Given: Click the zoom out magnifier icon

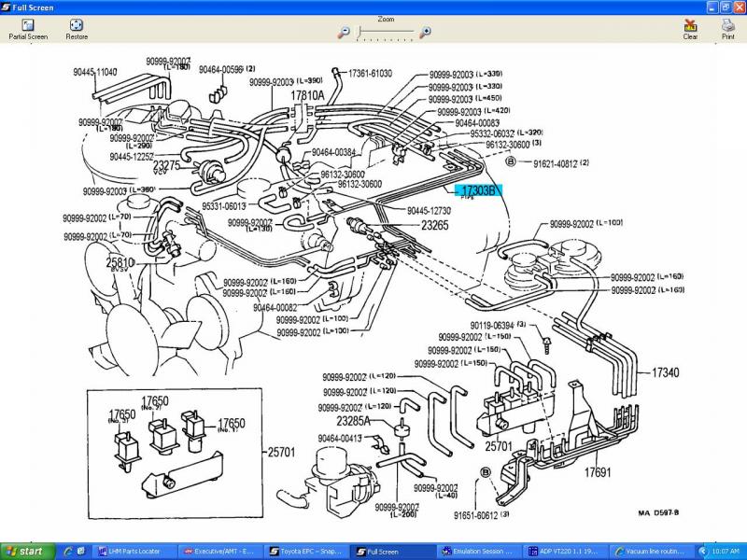Looking at the screenshot, I should click(x=345, y=32).
